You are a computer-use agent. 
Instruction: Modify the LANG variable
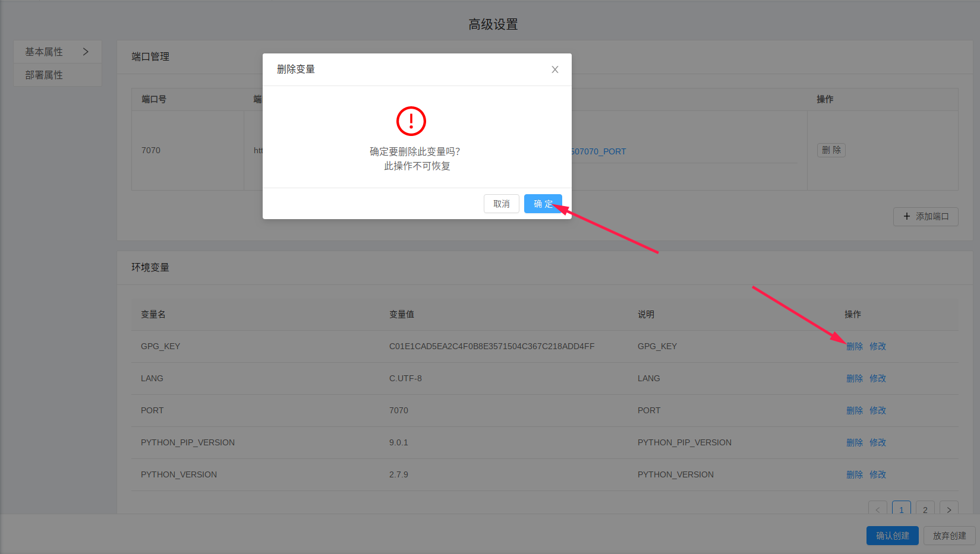[x=878, y=378]
